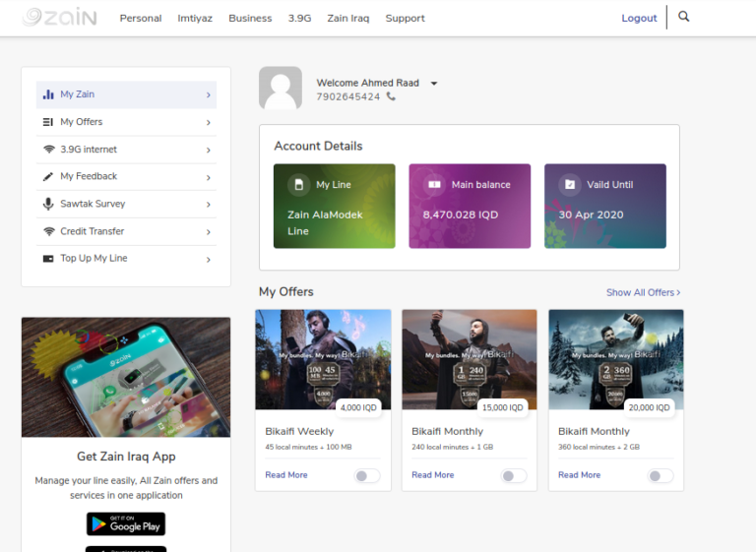Click the money icon on Main balance

[x=434, y=185]
